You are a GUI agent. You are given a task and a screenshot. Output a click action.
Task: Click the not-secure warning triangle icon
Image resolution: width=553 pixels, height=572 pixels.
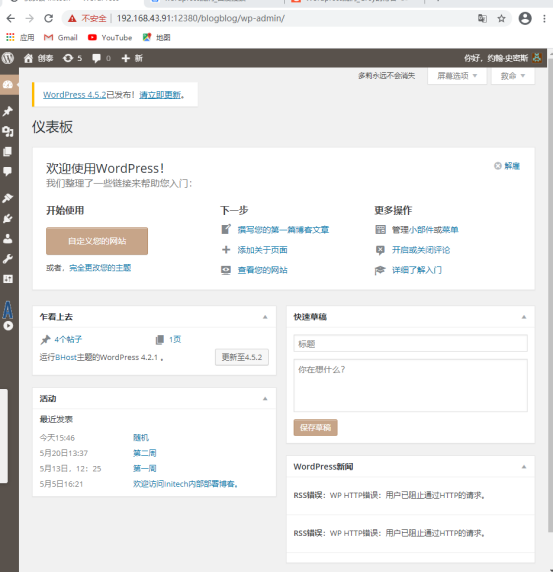click(x=72, y=18)
